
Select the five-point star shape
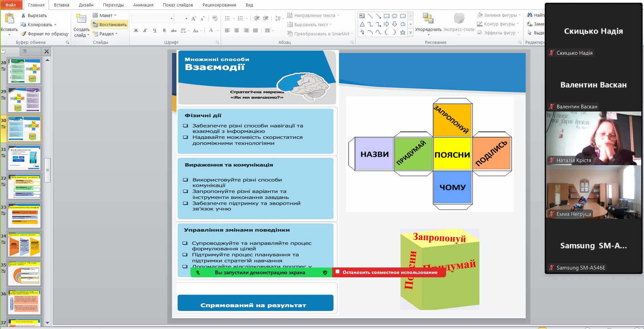(x=403, y=32)
